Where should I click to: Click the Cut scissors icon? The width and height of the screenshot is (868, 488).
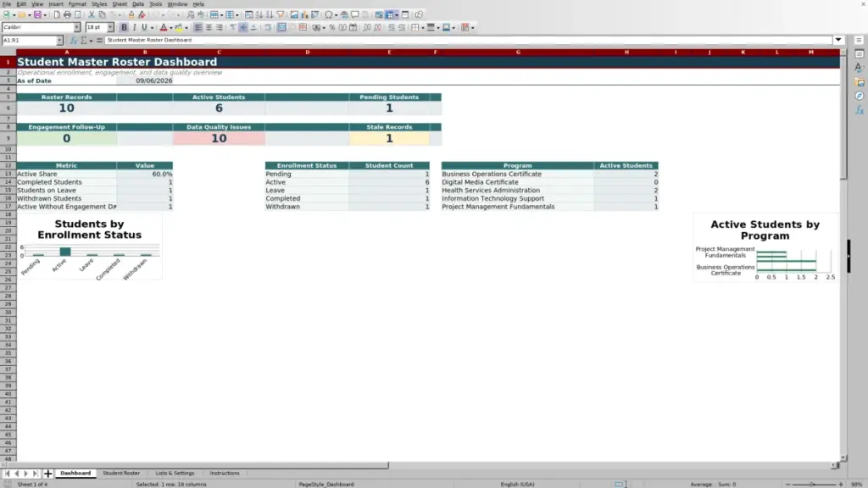(92, 14)
